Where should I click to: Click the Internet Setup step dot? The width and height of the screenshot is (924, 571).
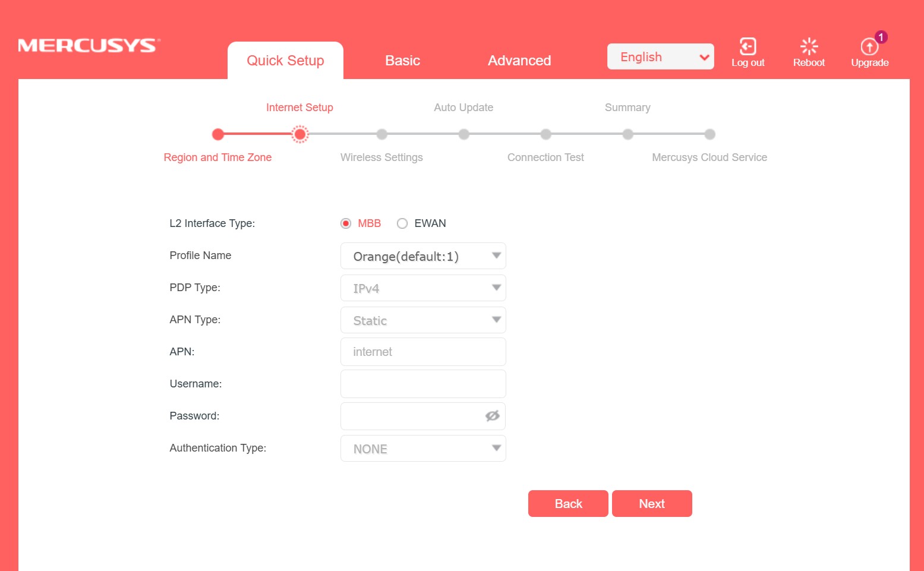click(x=300, y=134)
